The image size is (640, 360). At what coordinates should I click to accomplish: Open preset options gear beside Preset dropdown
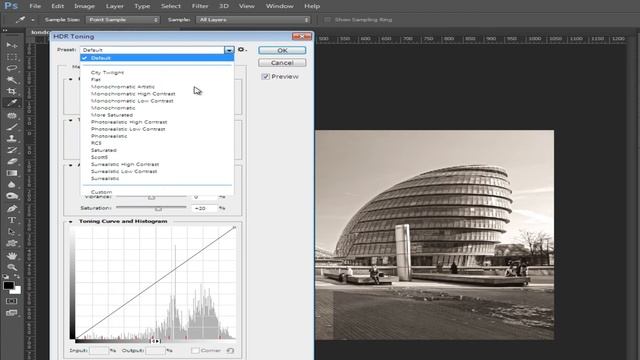point(242,50)
